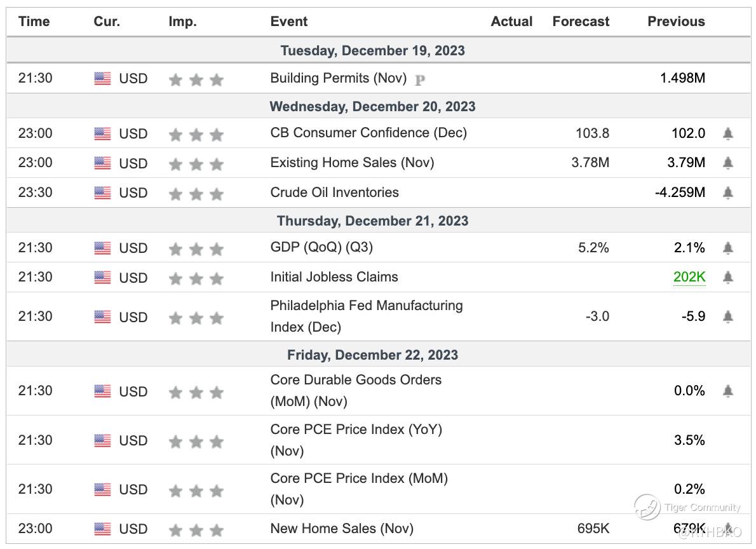Click bell icon for Initial Jobless Claims
Screen dimensions: 756x549
click(728, 277)
